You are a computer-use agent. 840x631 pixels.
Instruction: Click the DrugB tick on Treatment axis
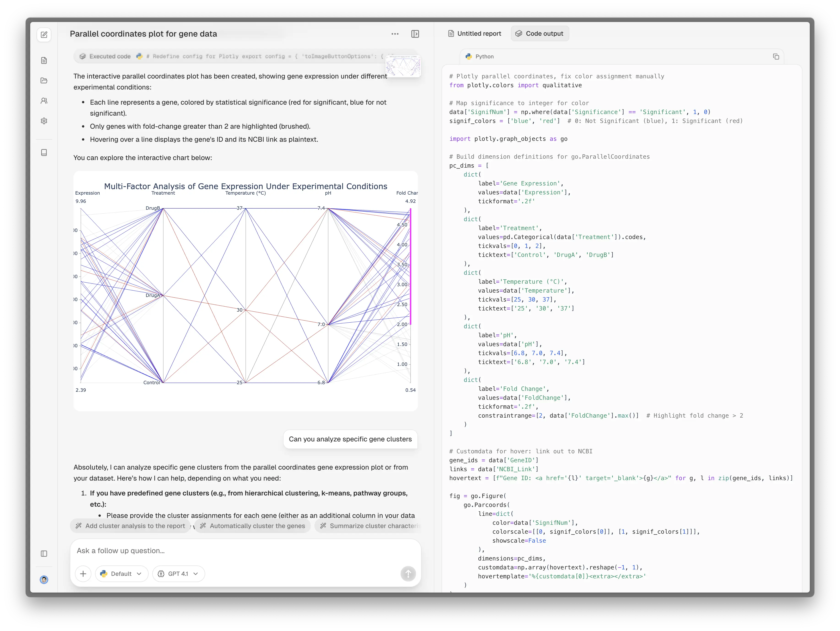pos(153,208)
